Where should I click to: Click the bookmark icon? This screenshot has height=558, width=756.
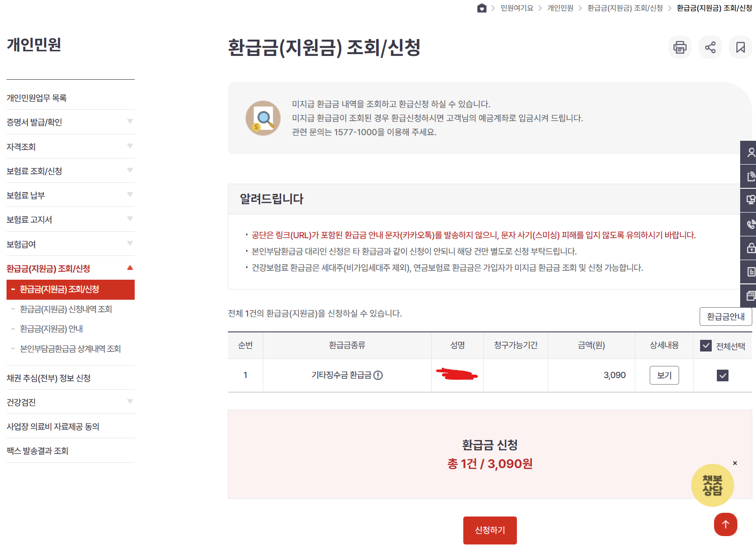click(x=741, y=47)
